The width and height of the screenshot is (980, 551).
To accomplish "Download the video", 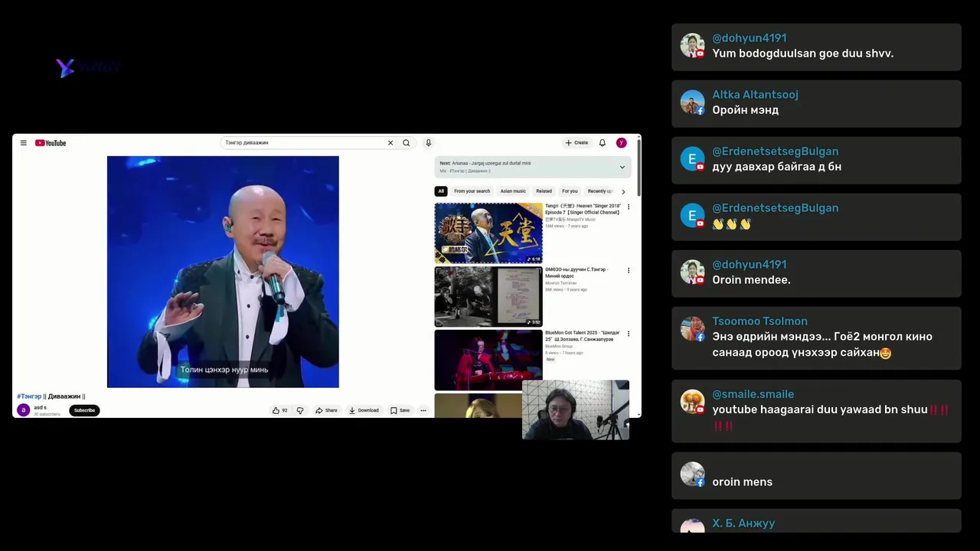I will pos(364,410).
